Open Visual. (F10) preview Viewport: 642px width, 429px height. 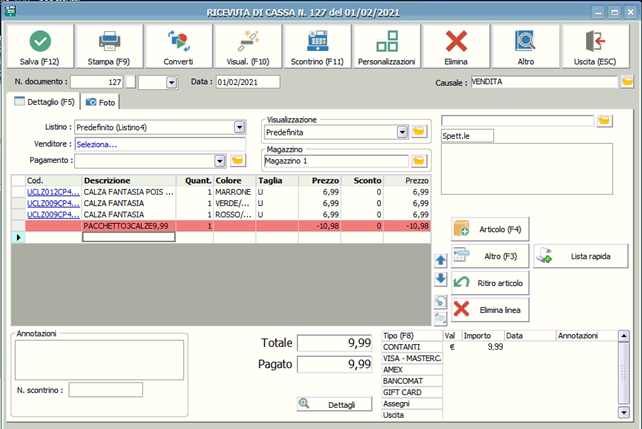click(x=248, y=46)
